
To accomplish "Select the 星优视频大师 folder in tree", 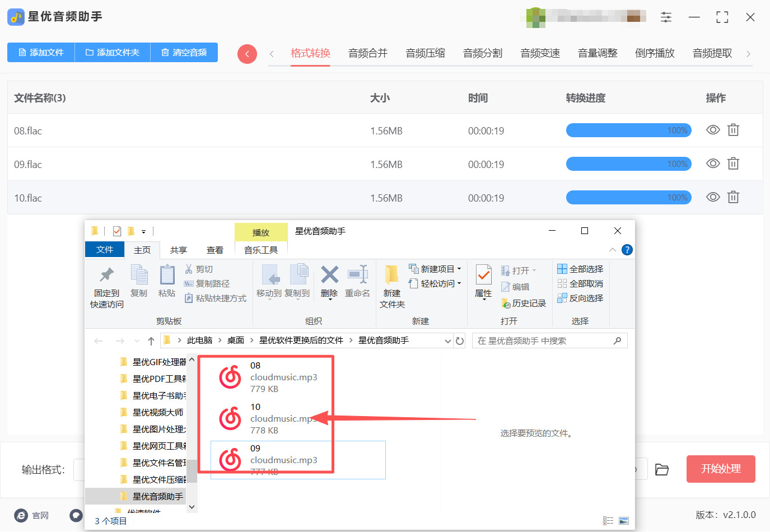I will coord(152,412).
